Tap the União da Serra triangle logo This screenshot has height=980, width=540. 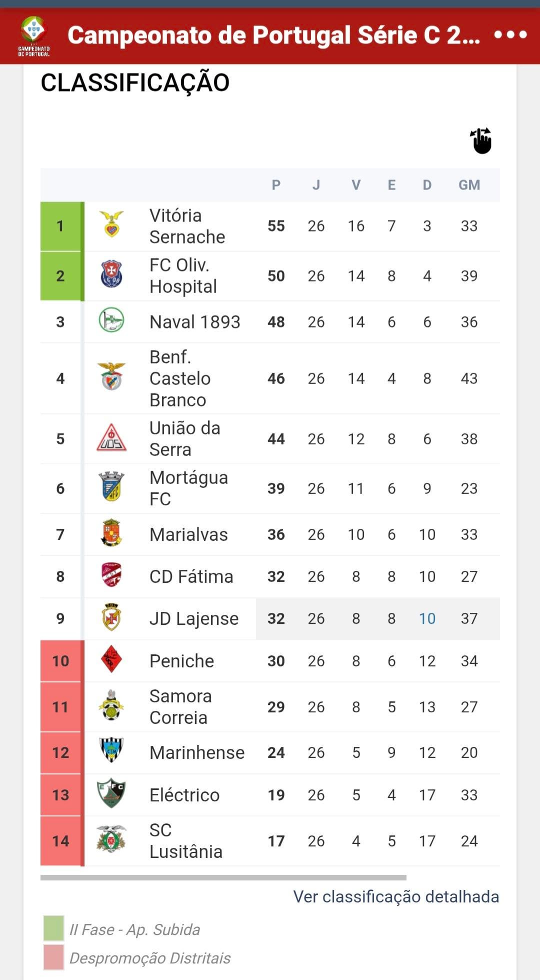pos(111,438)
